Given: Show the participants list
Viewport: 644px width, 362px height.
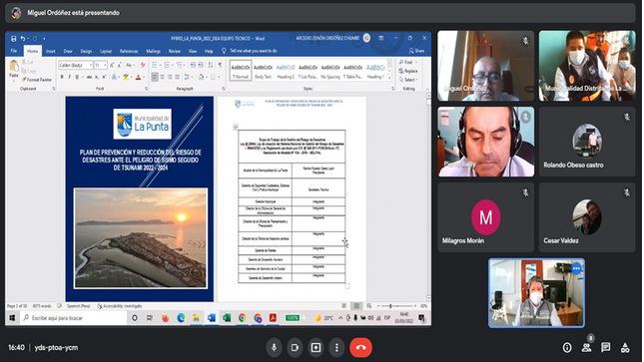Looking at the screenshot, I should [586, 348].
